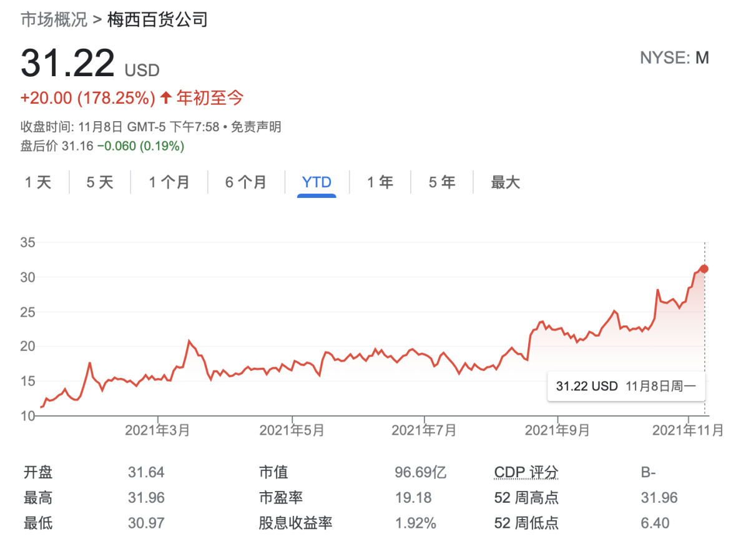The height and width of the screenshot is (544, 756).
Task: Switch to the 1年 range tab
Action: click(x=380, y=182)
